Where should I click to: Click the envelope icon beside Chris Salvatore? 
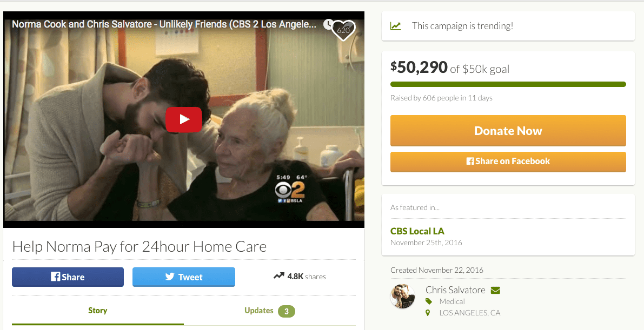[x=495, y=290]
